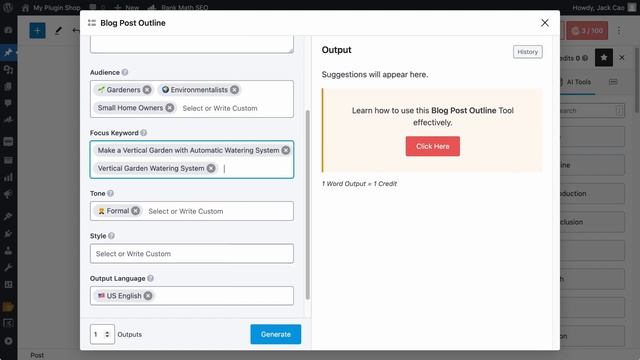640x360 pixels.
Task: Remove 'Vertical Garden Watering System' keyword tag
Action: [x=211, y=168]
